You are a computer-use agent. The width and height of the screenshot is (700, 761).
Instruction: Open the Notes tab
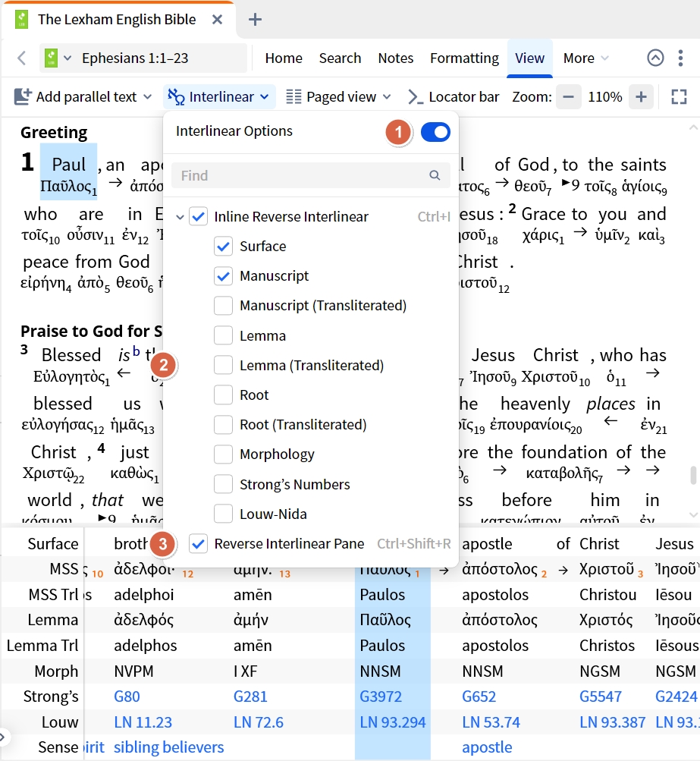(395, 58)
